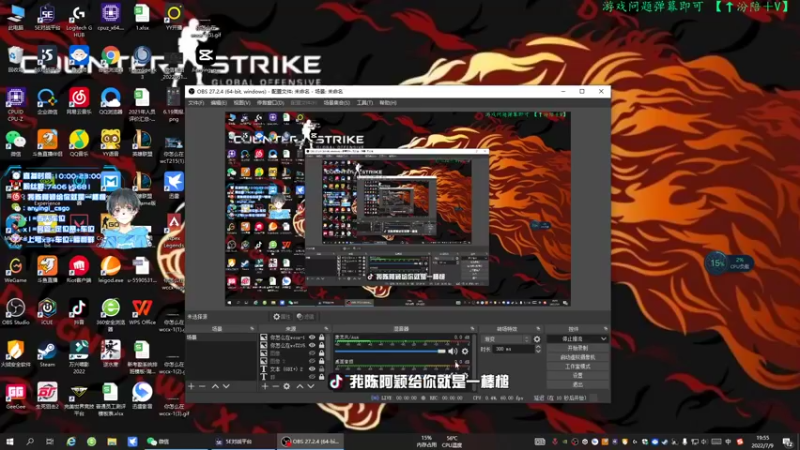Viewport: 800px width, 450px height.
Task: Open transition properties gear icon
Action: click(537, 339)
